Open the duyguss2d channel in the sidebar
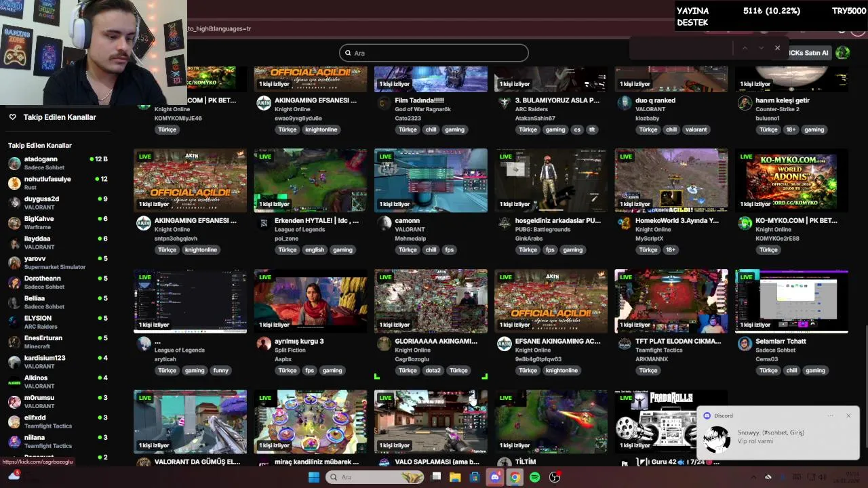Viewport: 868px width, 488px height. [x=58, y=203]
